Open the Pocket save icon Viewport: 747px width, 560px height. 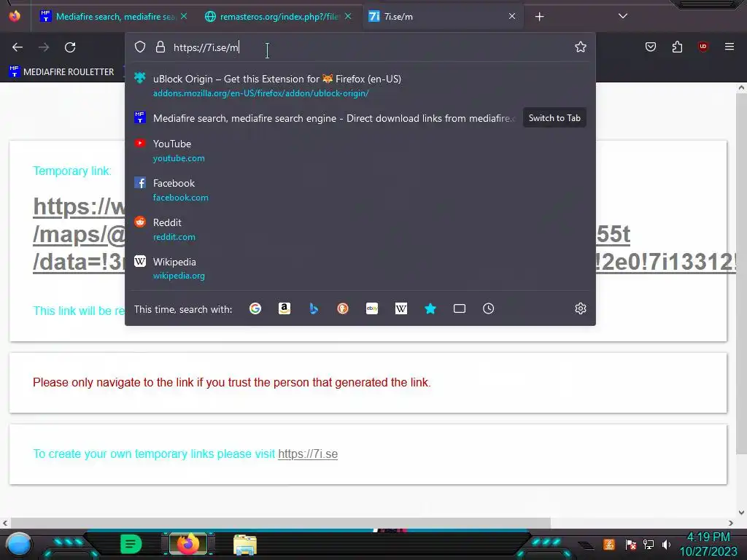(650, 47)
